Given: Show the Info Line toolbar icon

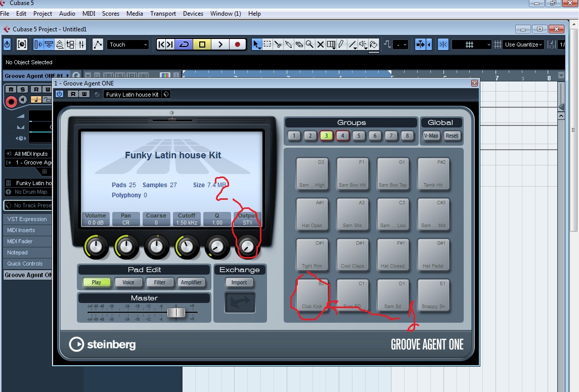Looking at the screenshot, I should click(49, 45).
